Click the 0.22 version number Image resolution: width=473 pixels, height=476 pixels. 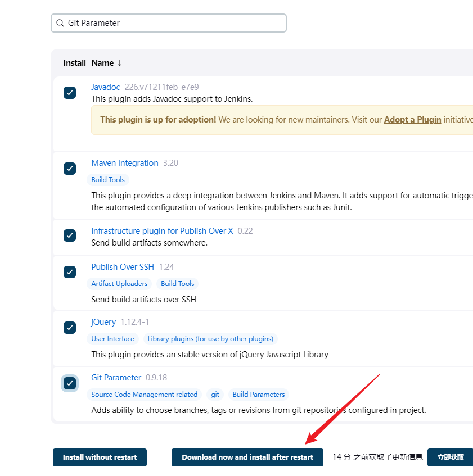click(x=245, y=231)
